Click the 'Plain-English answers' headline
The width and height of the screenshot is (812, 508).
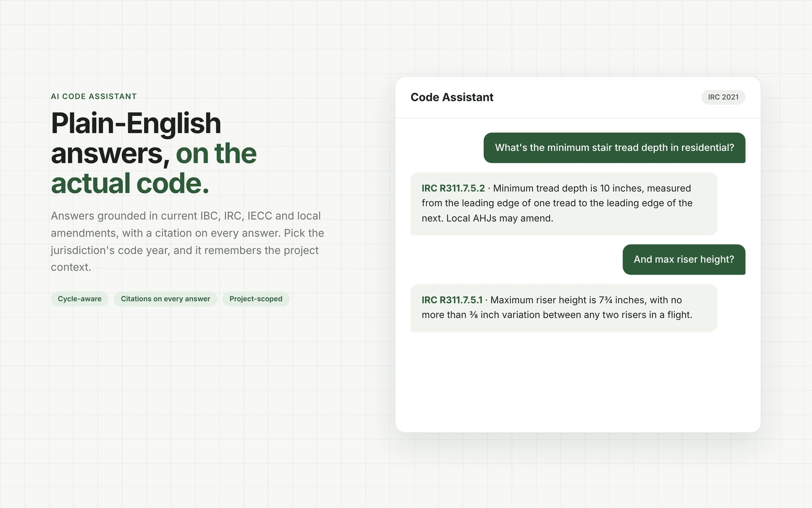pyautogui.click(x=154, y=153)
